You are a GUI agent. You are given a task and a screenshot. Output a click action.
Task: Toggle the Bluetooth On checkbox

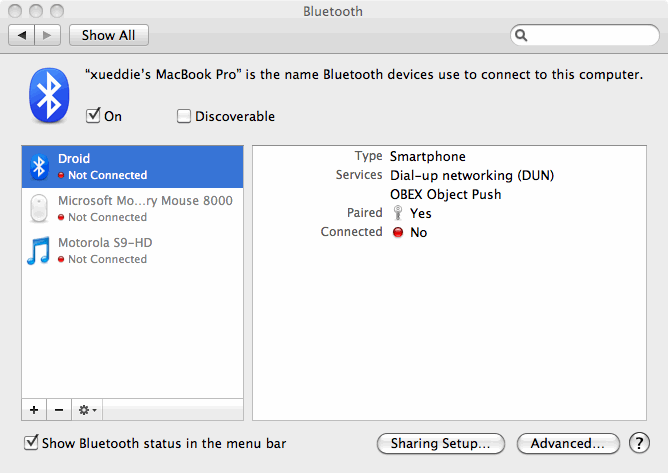94,116
